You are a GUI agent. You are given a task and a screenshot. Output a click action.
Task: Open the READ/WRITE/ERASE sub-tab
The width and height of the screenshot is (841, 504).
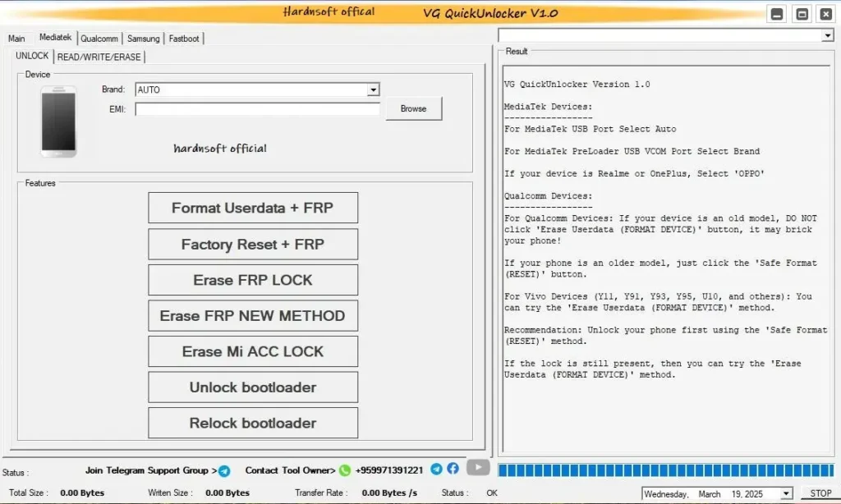[99, 57]
